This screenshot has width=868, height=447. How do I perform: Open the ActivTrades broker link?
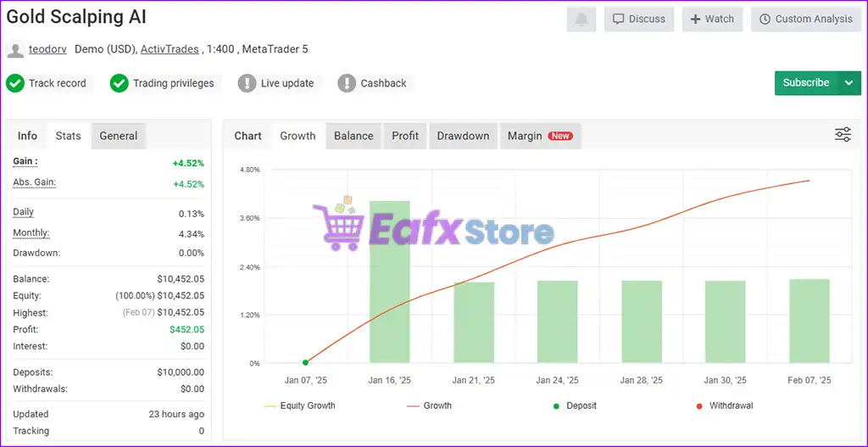(170, 49)
